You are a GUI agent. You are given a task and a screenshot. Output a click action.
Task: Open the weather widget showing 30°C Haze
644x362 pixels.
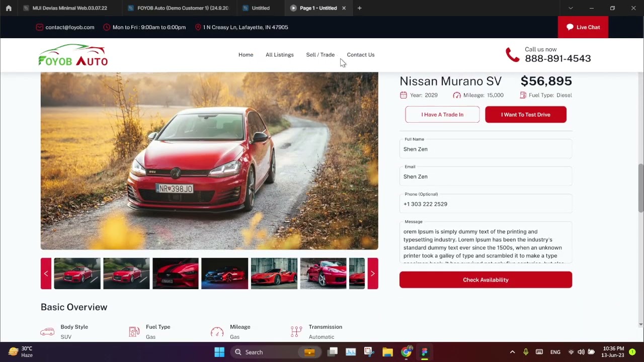21,352
